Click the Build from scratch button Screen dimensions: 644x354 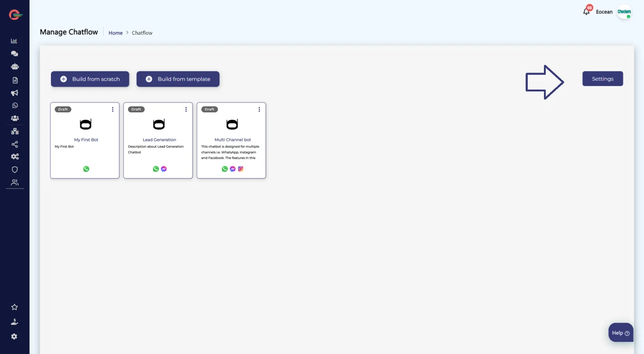coord(90,79)
